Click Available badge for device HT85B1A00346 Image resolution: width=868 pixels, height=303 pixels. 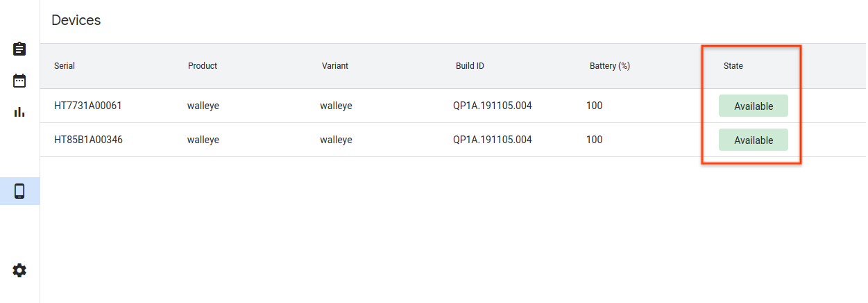point(754,140)
